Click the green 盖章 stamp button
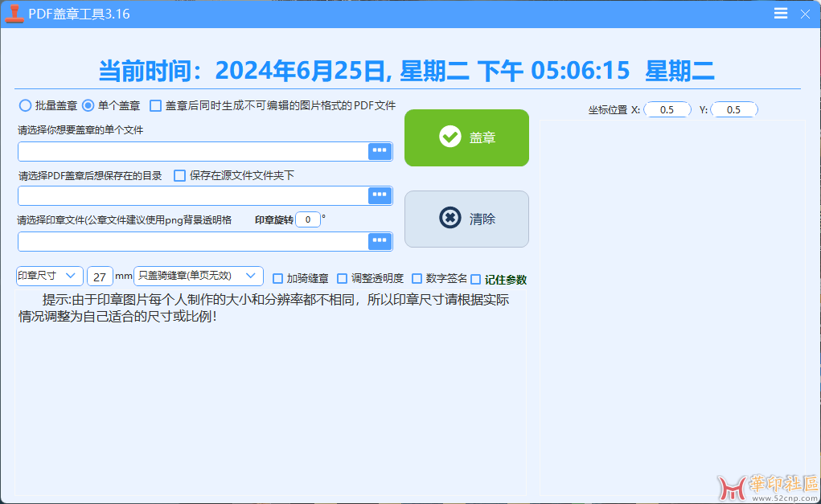The image size is (821, 504). (466, 137)
